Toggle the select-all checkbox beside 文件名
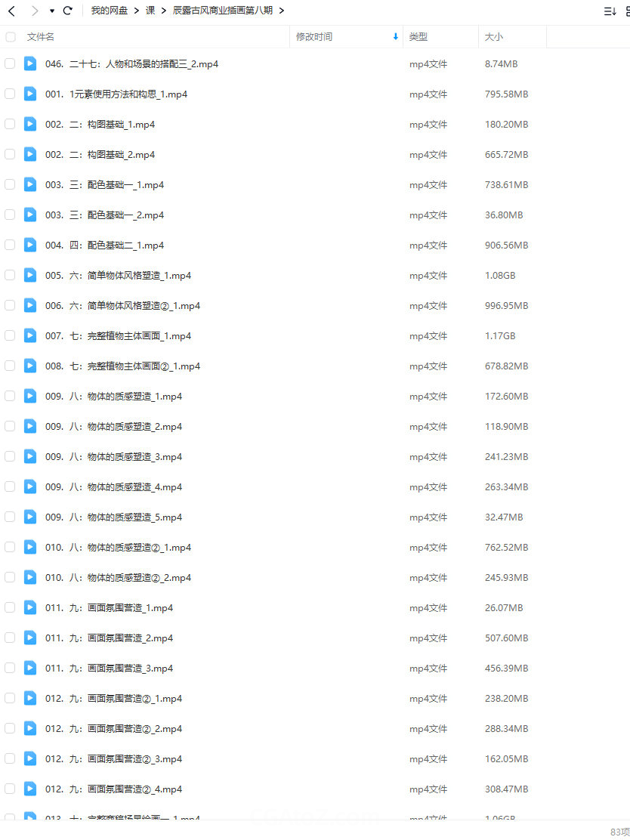 click(10, 37)
